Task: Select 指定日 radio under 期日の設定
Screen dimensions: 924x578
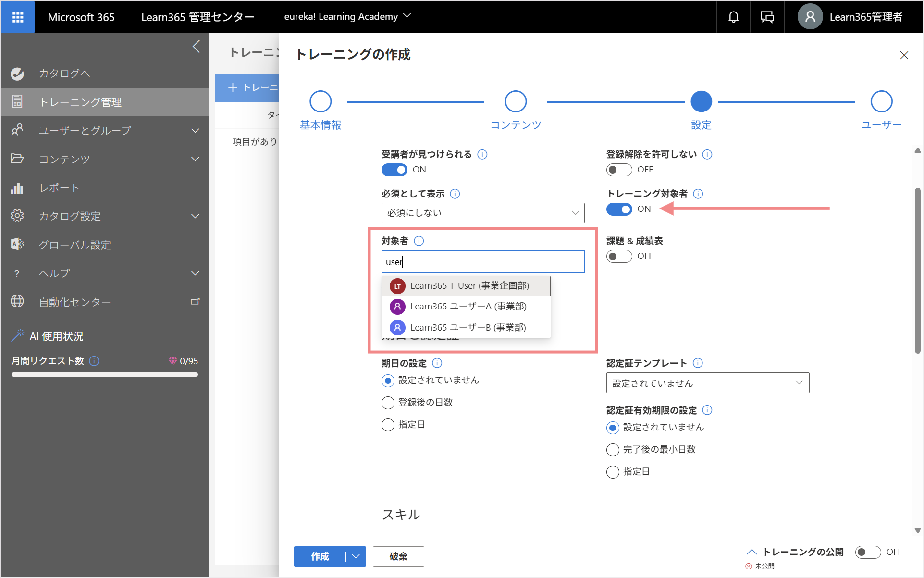Action: click(388, 425)
